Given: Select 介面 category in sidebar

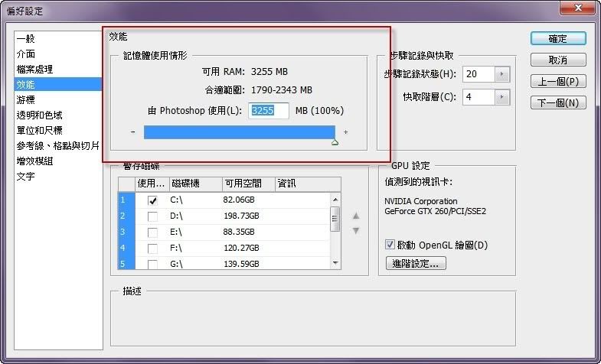Looking at the screenshot, I should coord(25,54).
